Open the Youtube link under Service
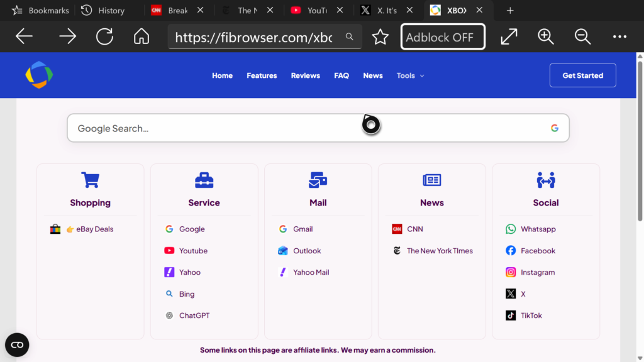Screen dimensions: 644x362 pyautogui.click(x=186, y=251)
